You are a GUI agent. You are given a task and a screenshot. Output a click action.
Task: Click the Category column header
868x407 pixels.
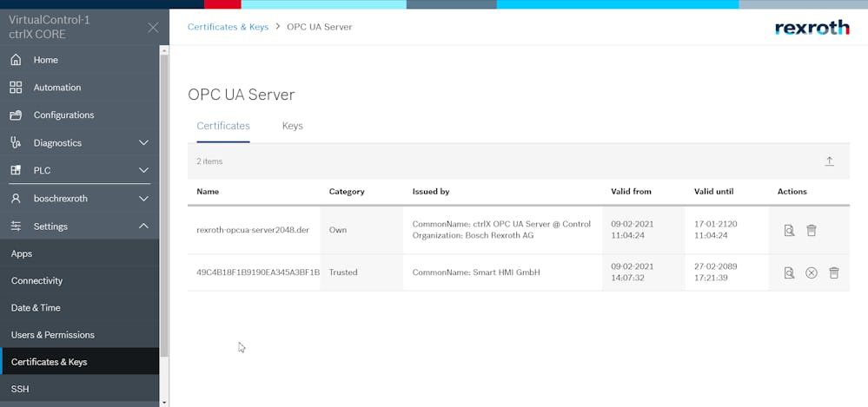[347, 192]
